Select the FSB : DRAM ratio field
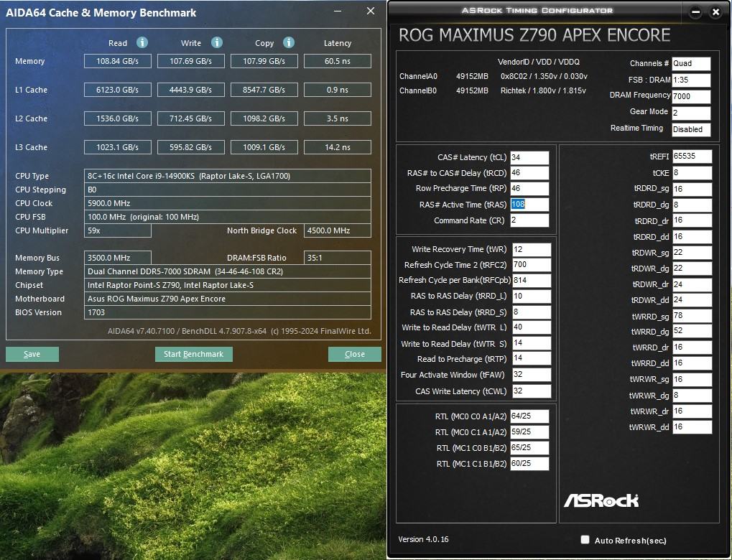Screen dimensions: 732x560 (691, 80)
